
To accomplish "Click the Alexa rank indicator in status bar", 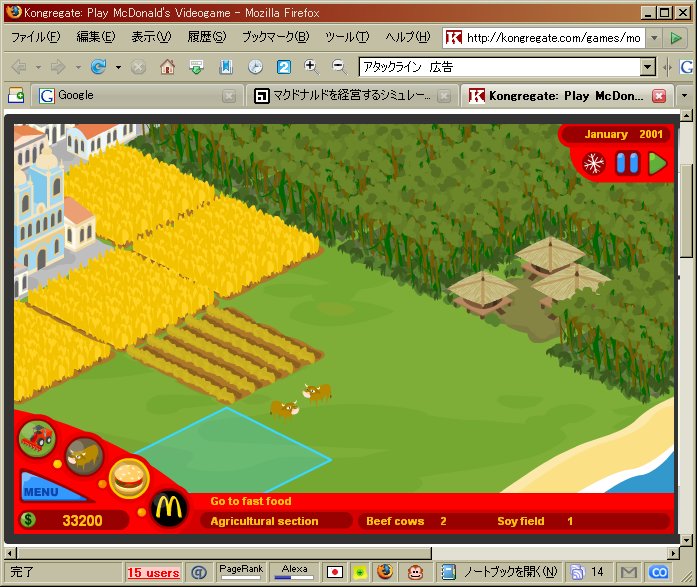I will coord(294,571).
